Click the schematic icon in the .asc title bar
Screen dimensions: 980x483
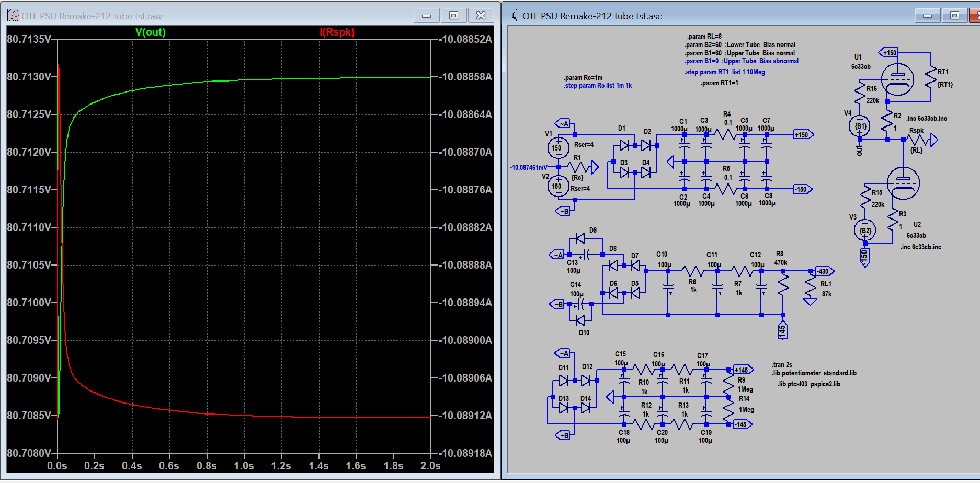point(513,16)
